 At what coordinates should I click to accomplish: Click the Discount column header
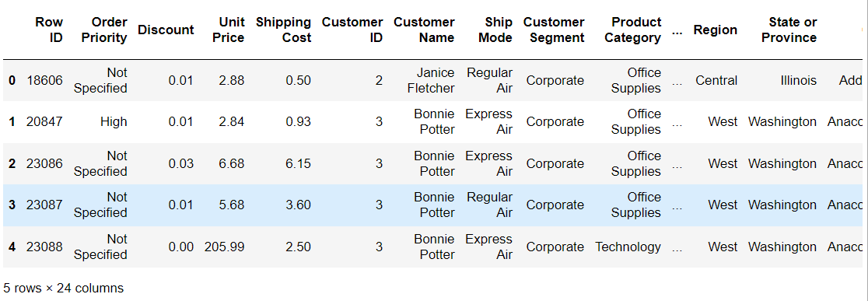click(166, 30)
